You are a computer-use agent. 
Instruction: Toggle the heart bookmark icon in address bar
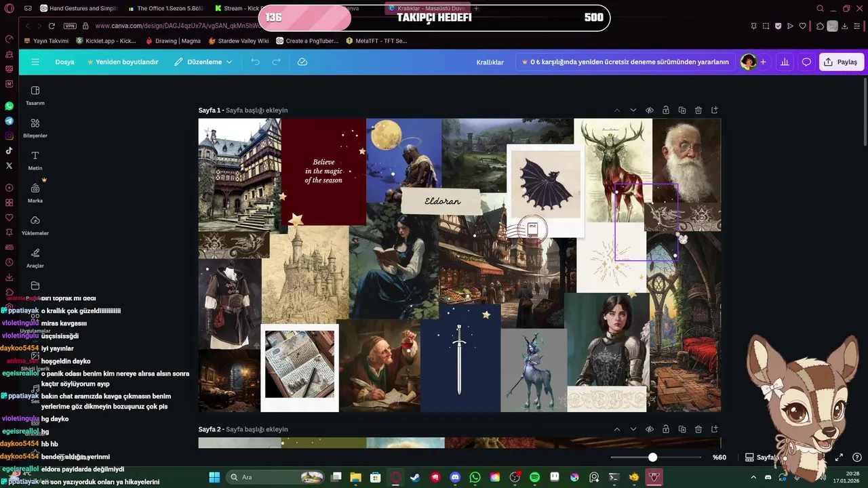(x=803, y=26)
